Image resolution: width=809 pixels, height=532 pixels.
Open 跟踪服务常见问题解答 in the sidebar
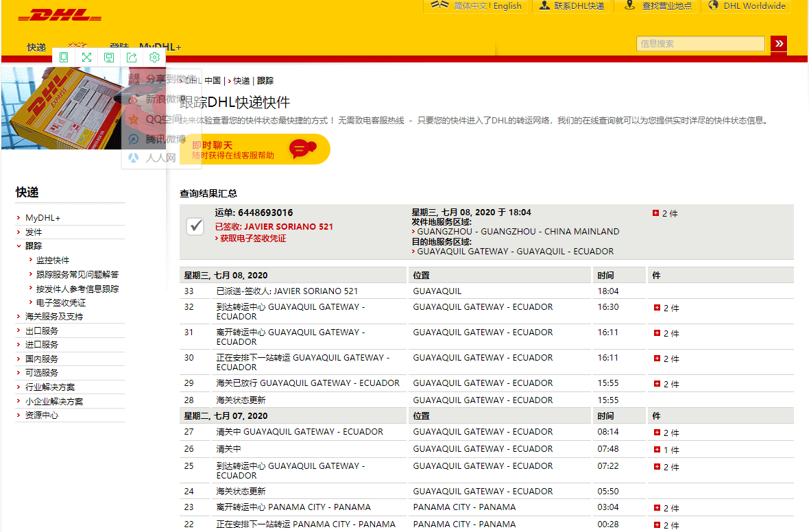[77, 274]
